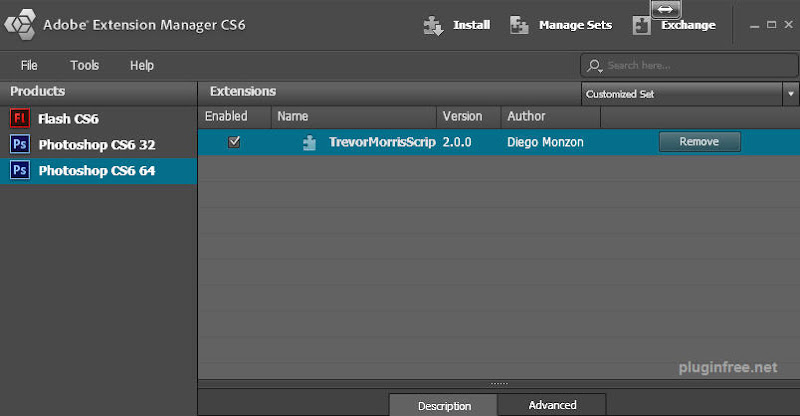Click the Photoshop CS6 64 Ps icon
This screenshot has height=416, width=800.
tap(19, 170)
